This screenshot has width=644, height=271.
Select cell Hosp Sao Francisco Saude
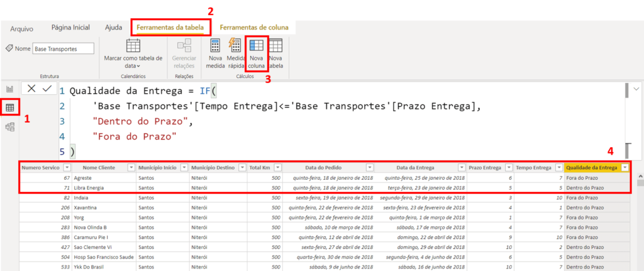tap(104, 257)
